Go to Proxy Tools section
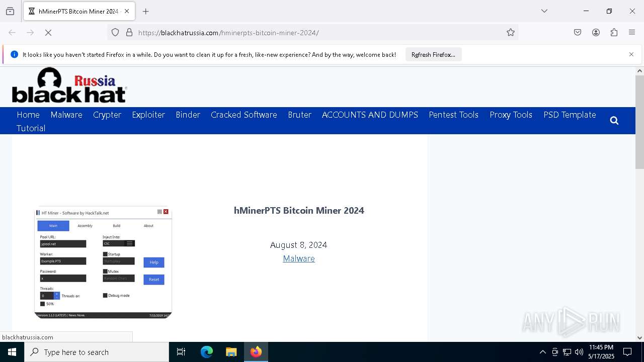This screenshot has width=644, height=362. click(x=511, y=115)
